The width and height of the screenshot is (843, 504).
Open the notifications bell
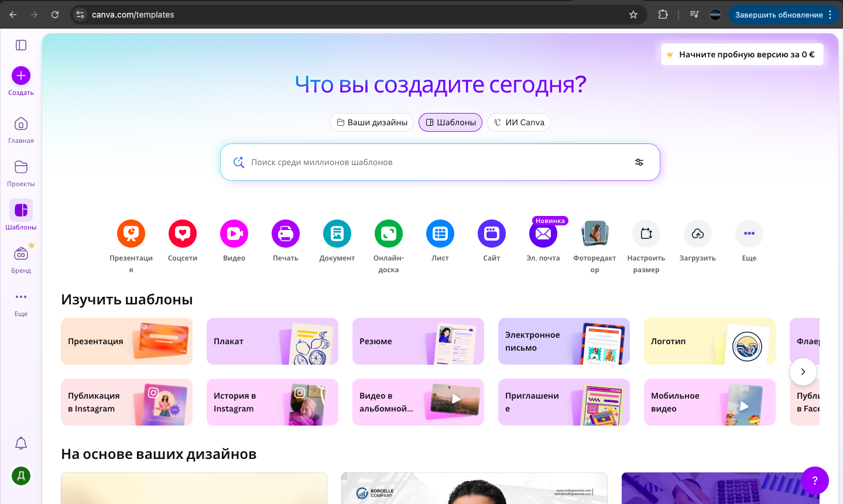(x=20, y=443)
